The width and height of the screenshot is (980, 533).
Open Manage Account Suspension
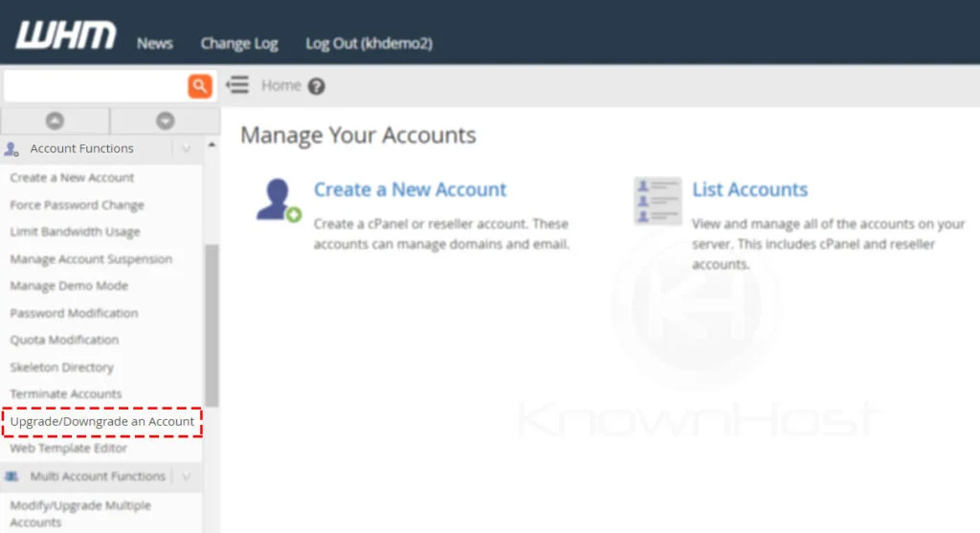tap(91, 258)
